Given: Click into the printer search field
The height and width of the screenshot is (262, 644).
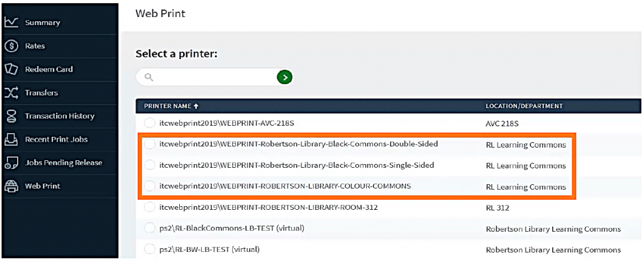Looking at the screenshot, I should point(208,77).
